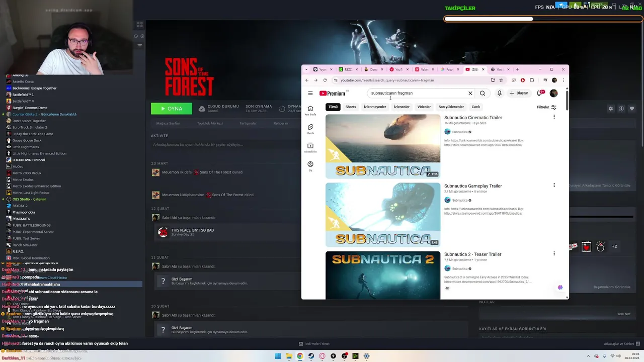Reload the browser page
This screenshot has width=644, height=362.
click(325, 80)
